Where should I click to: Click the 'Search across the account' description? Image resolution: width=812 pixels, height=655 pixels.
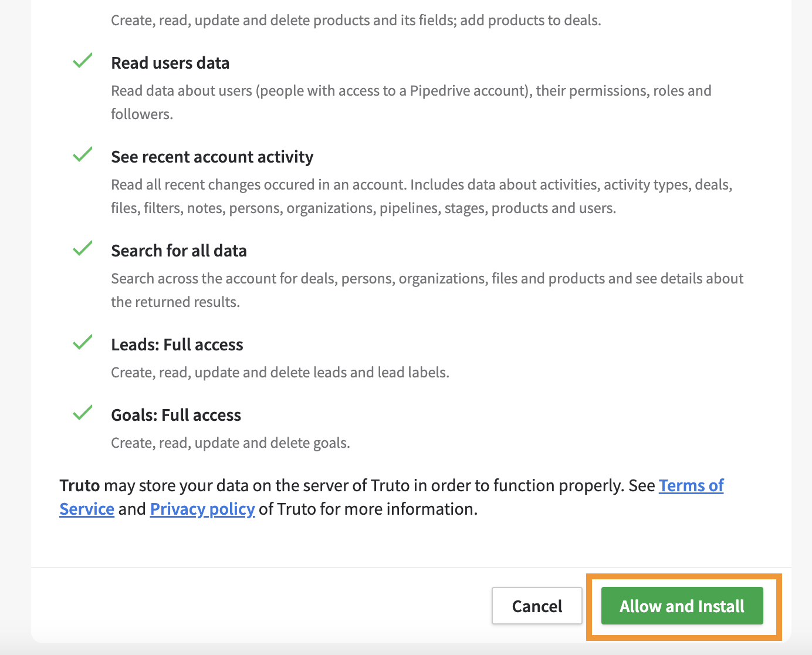[x=427, y=290]
